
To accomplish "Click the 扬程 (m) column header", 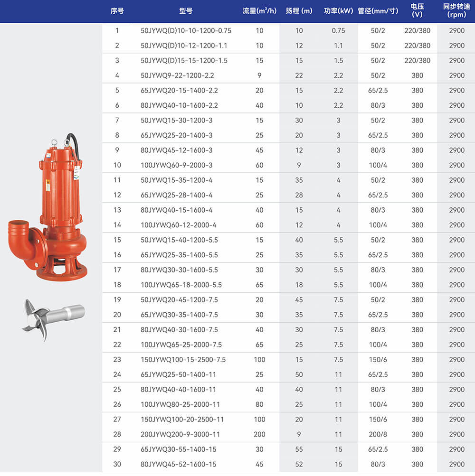I will (299, 11).
